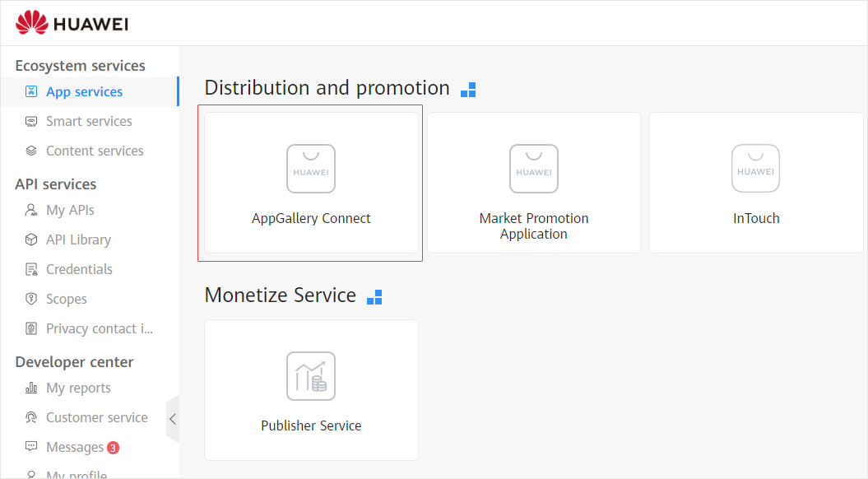Viewport: 868px width, 479px height.
Task: Select the Smart services sidebar icon
Action: point(30,121)
